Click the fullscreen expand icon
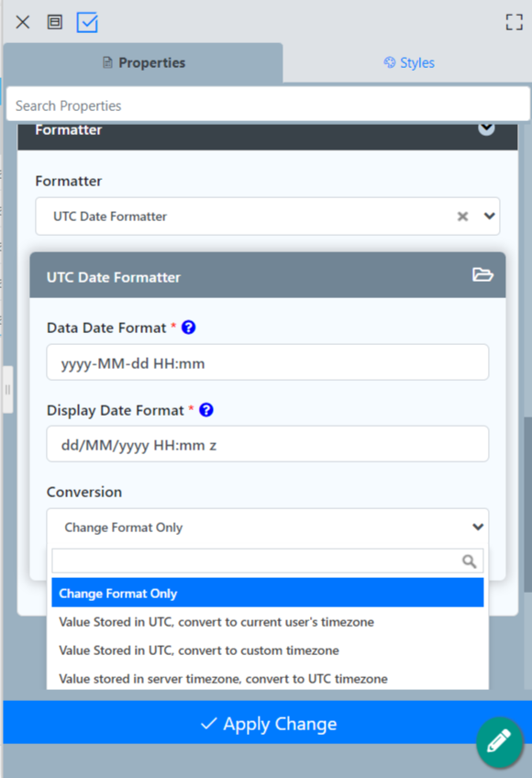Viewport: 532px width, 778px height. point(515,22)
